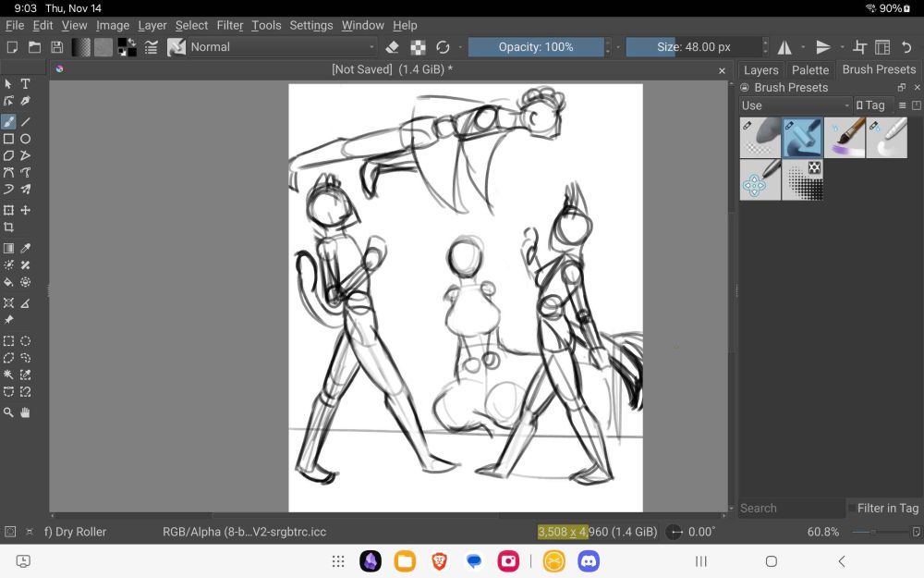Select the Freehand Brush tool
This screenshot has height=578, width=924.
8,121
